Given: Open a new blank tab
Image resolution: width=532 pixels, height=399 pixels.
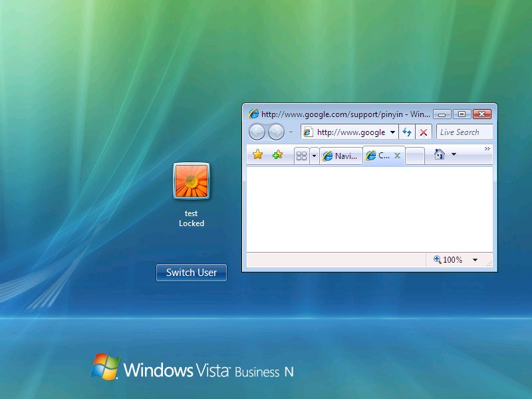Looking at the screenshot, I should 415,156.
